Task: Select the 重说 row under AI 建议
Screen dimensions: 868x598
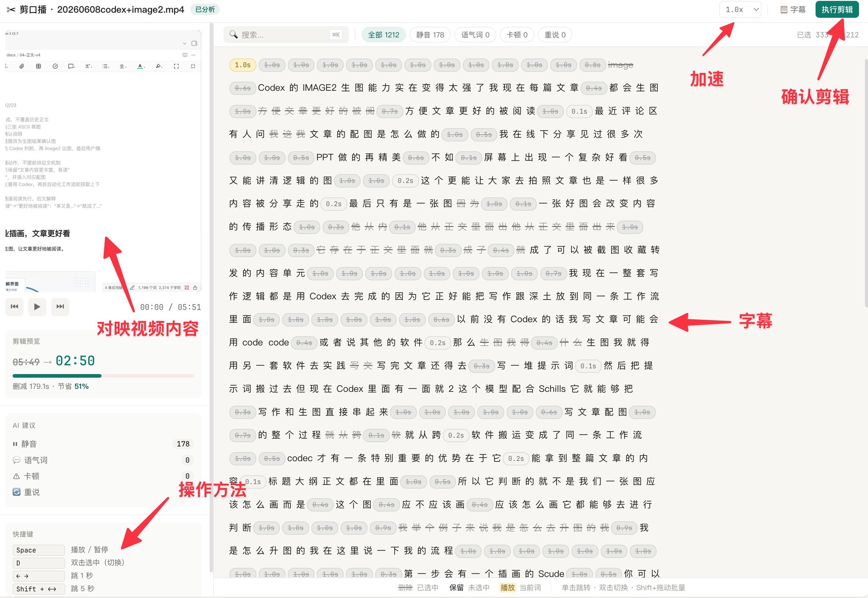Action: [x=103, y=492]
